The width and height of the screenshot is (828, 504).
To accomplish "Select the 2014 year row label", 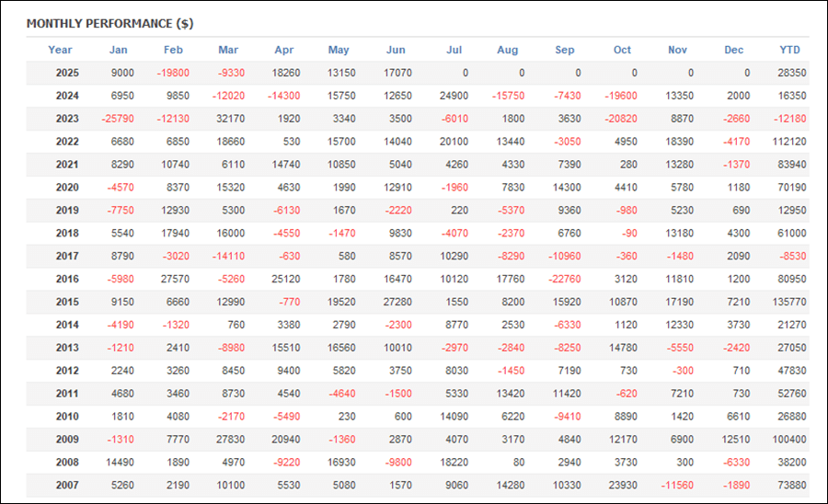I will click(67, 325).
